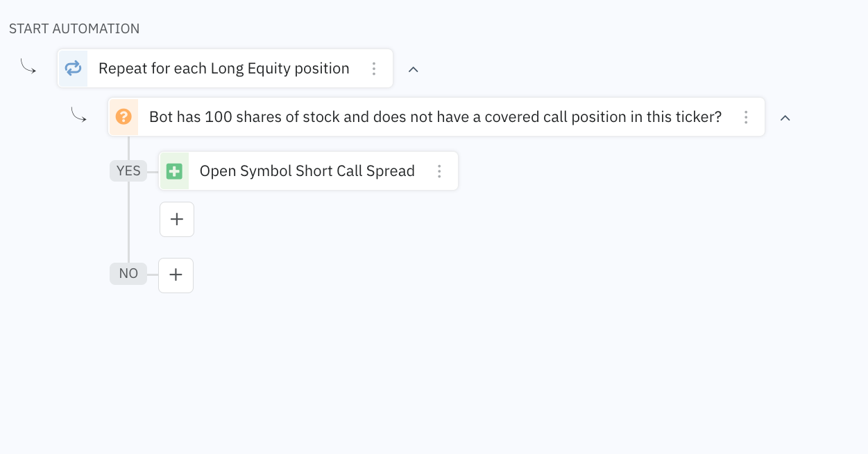Screen dimensions: 868x454
Task: Open the kebab menu on Open Symbol Short Call Spread
Action: (439, 171)
